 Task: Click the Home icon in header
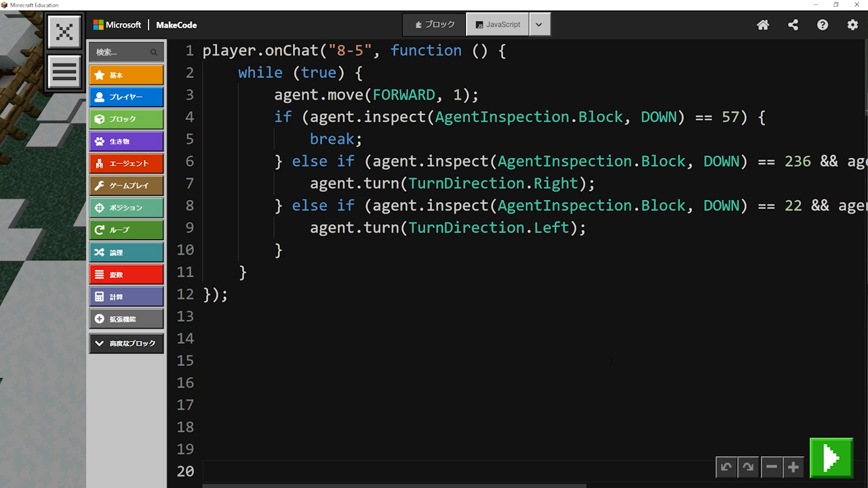[763, 25]
